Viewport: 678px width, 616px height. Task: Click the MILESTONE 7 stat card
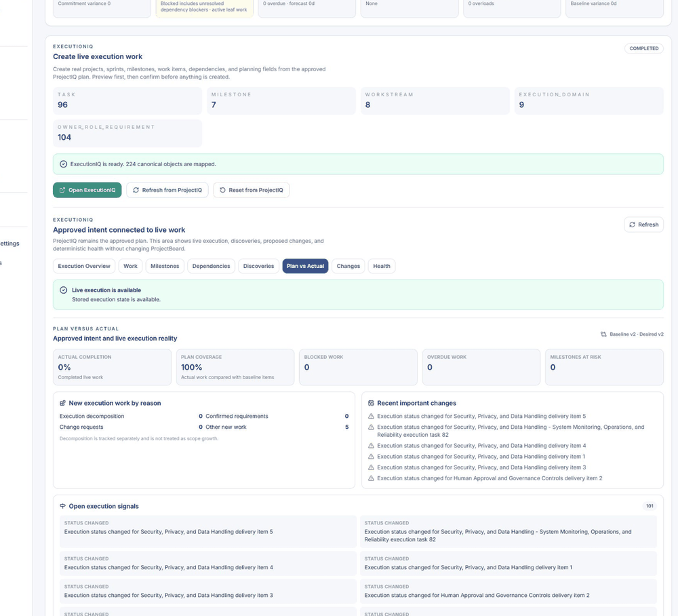tap(281, 101)
